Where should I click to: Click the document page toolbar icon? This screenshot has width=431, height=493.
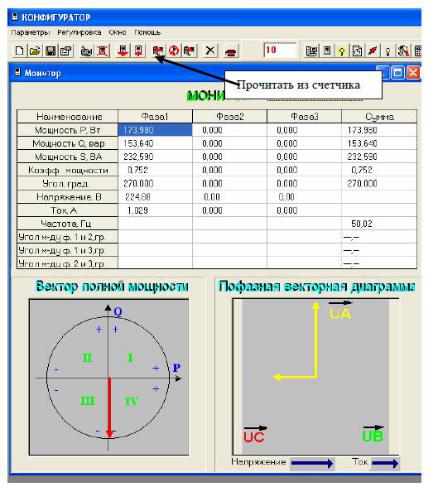click(357, 51)
